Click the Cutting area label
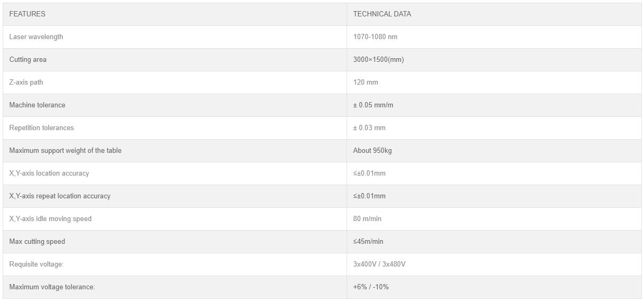644x302 pixels. pos(28,60)
